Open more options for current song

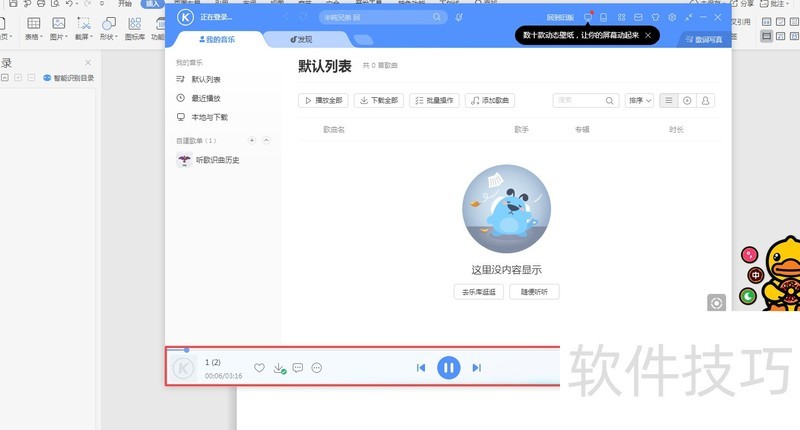pyautogui.click(x=317, y=368)
